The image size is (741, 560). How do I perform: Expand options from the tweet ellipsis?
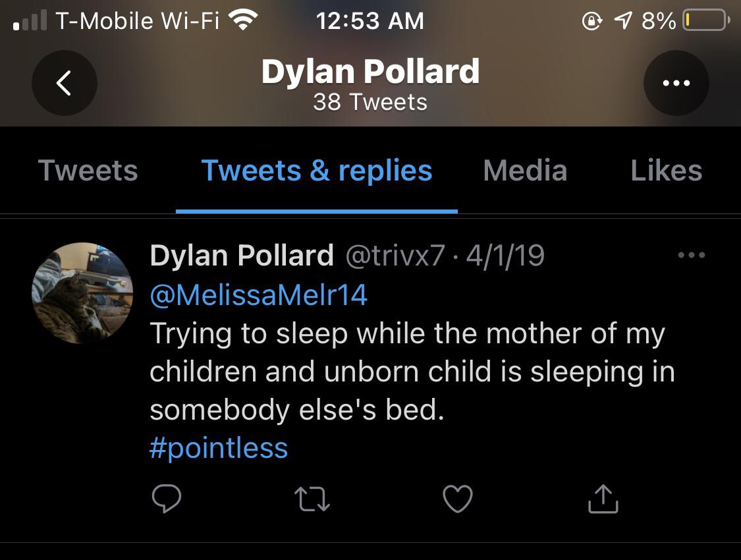coord(691,255)
